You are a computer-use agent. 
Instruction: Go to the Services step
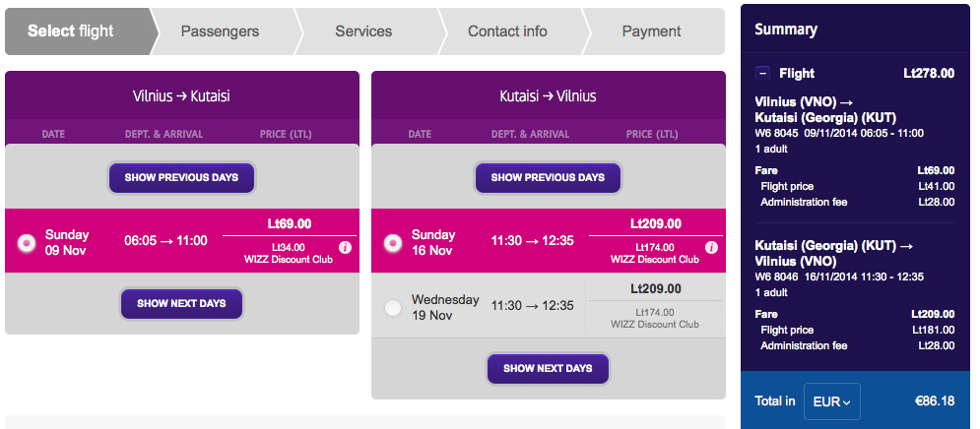[363, 31]
